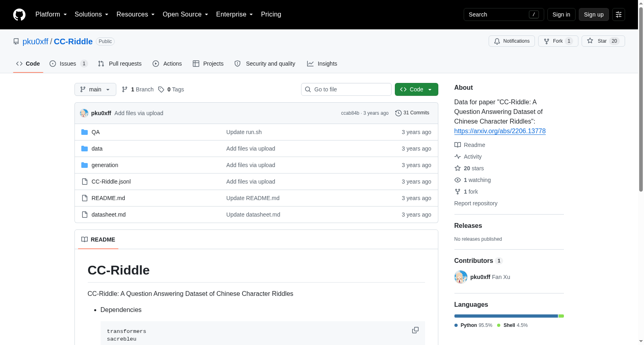The width and height of the screenshot is (644, 345).
Task: Click the Notifications bell icon
Action: tap(497, 41)
